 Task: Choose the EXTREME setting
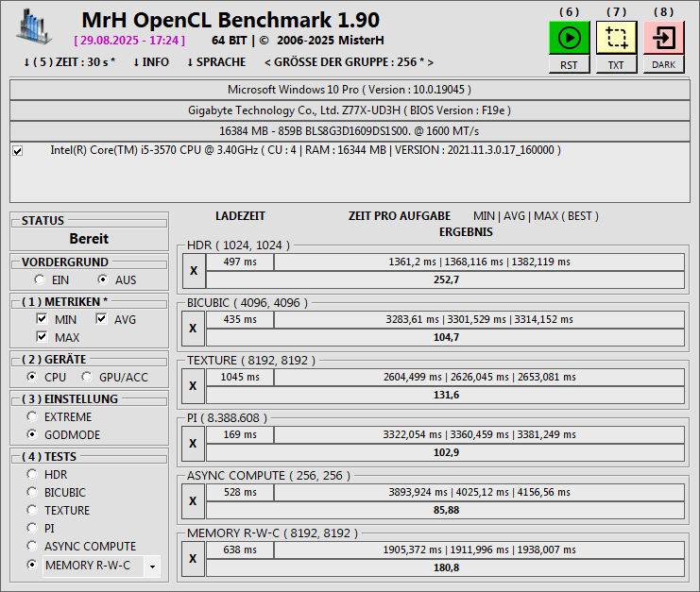click(x=32, y=416)
